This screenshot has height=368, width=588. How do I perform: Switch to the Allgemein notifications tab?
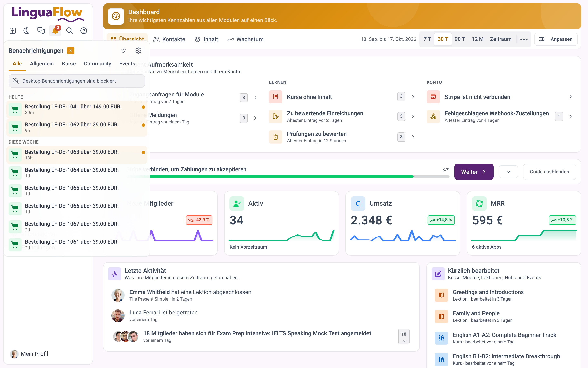click(42, 64)
